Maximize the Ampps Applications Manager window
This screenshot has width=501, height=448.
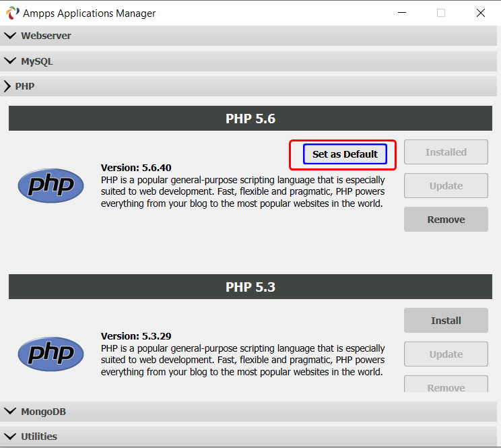441,13
